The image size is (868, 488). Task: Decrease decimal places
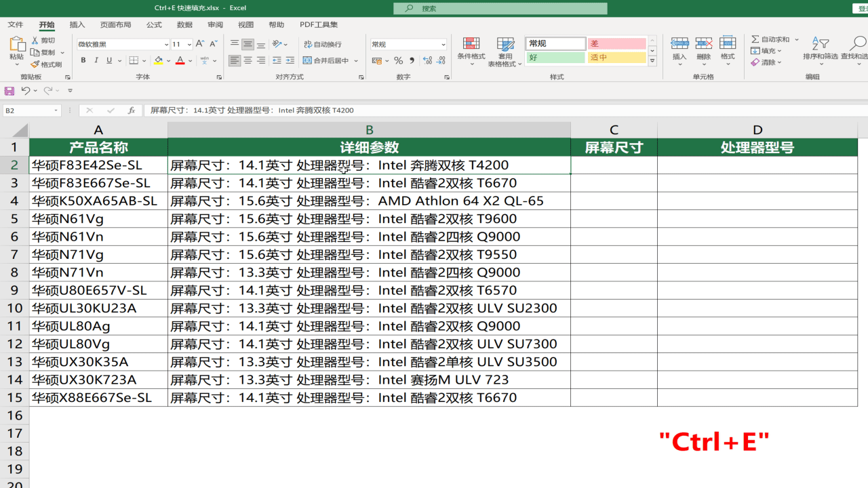tap(441, 60)
